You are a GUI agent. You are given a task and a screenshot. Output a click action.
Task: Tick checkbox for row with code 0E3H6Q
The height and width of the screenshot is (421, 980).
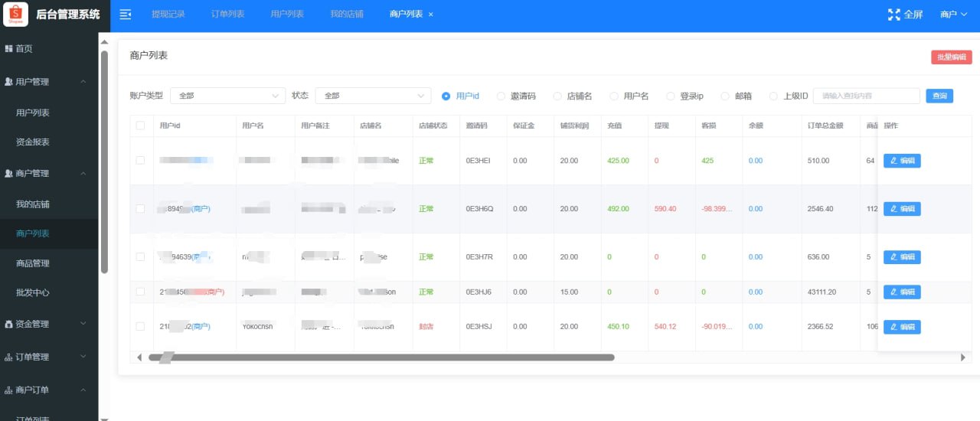140,208
